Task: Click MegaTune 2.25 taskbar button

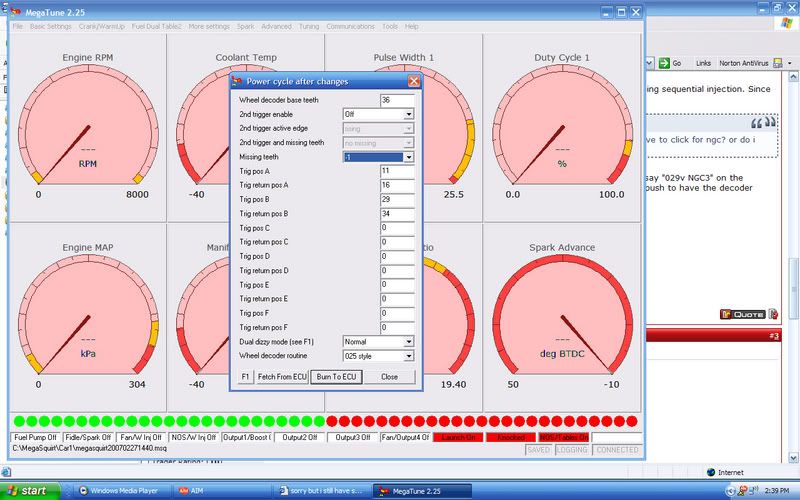Action: point(421,491)
